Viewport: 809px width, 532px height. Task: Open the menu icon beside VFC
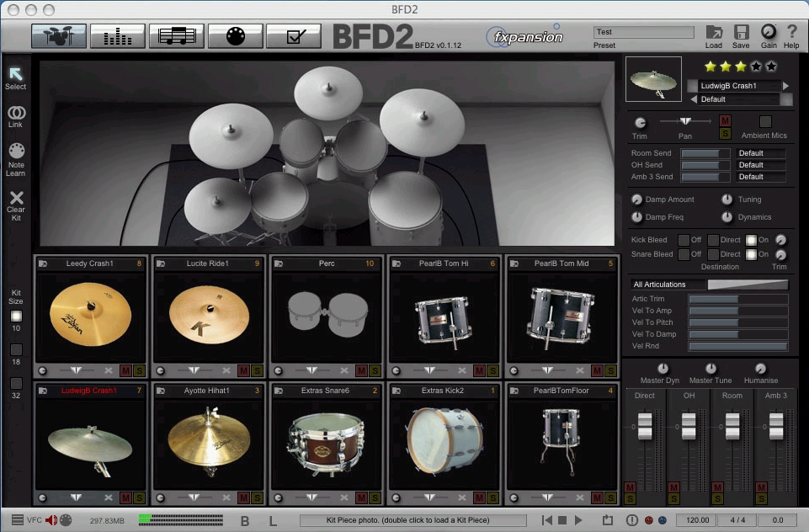[17, 519]
